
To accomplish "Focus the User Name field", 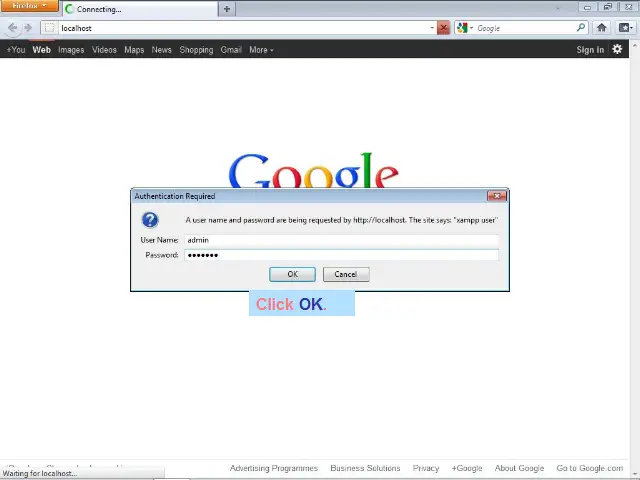I will coord(341,240).
